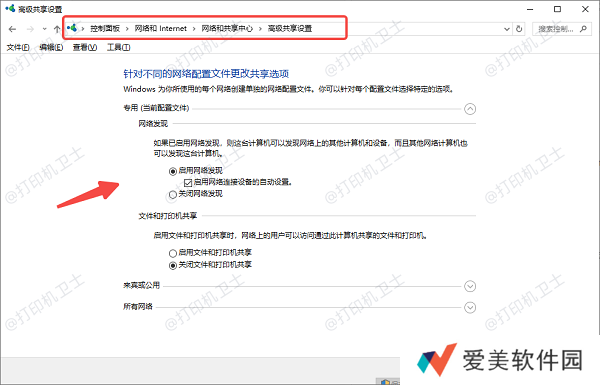Click the forward navigation arrow
This screenshot has height=385, width=600.
click(30, 29)
